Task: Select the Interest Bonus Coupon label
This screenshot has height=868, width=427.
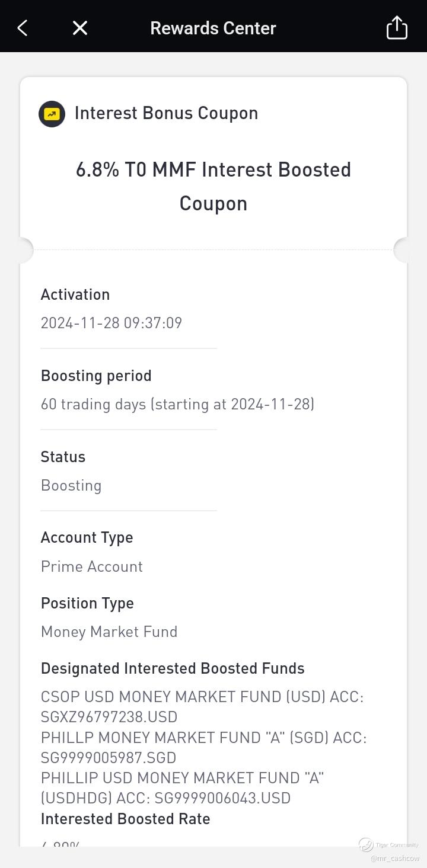Action: click(x=166, y=113)
